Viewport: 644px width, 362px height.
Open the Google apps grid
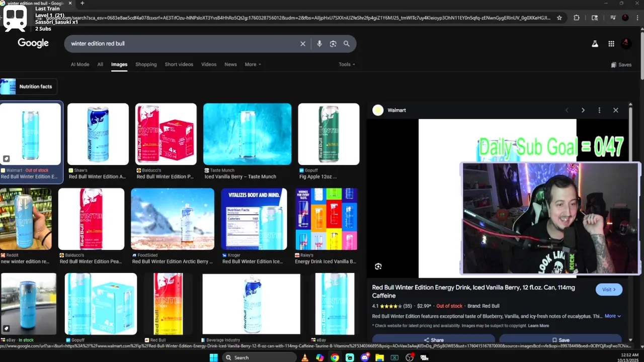pos(611,44)
